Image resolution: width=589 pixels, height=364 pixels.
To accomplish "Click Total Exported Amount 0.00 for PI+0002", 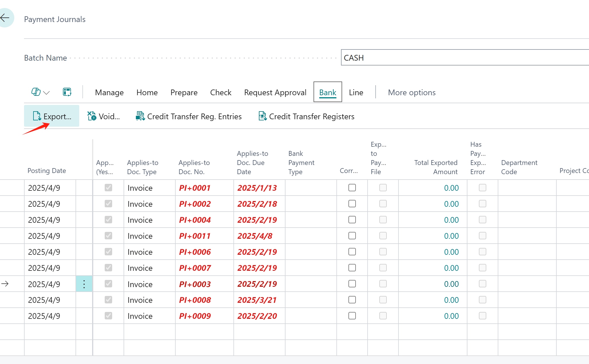I will (451, 204).
